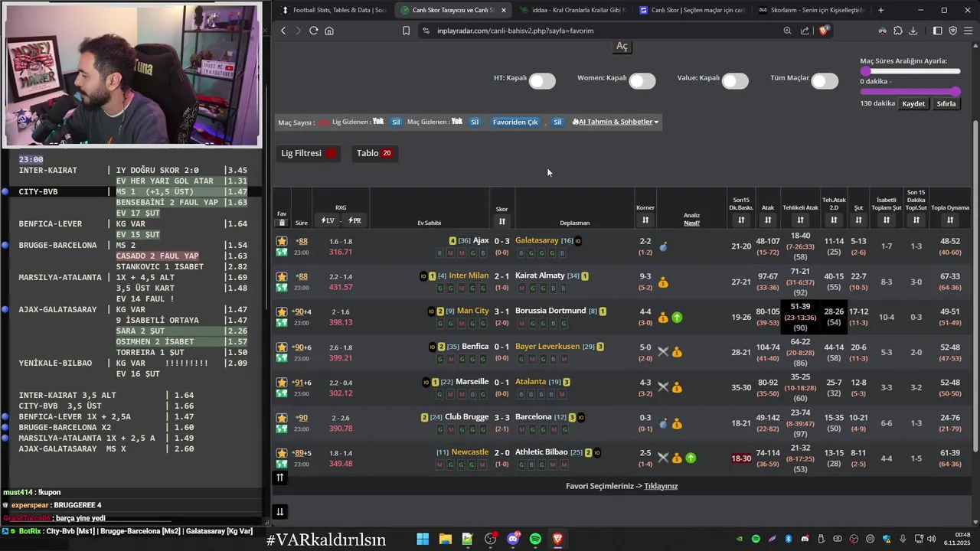Click the Tıklayınız link
Image resolution: width=980 pixels, height=551 pixels.
pos(661,486)
